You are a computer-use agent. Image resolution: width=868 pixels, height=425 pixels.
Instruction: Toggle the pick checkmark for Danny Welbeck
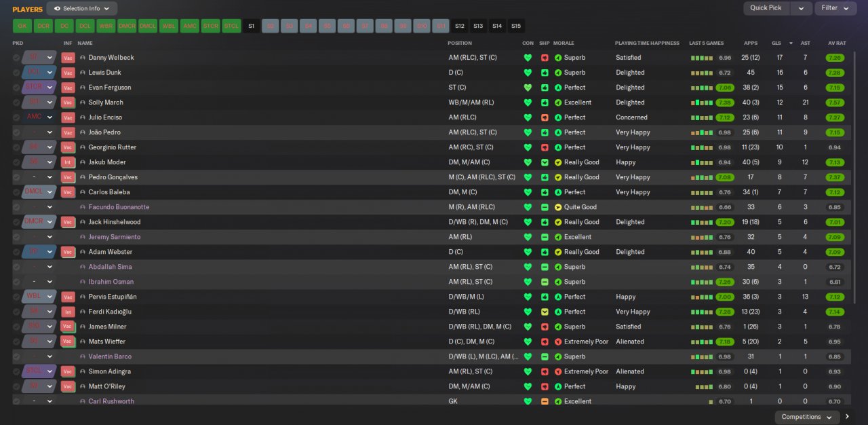pos(16,58)
